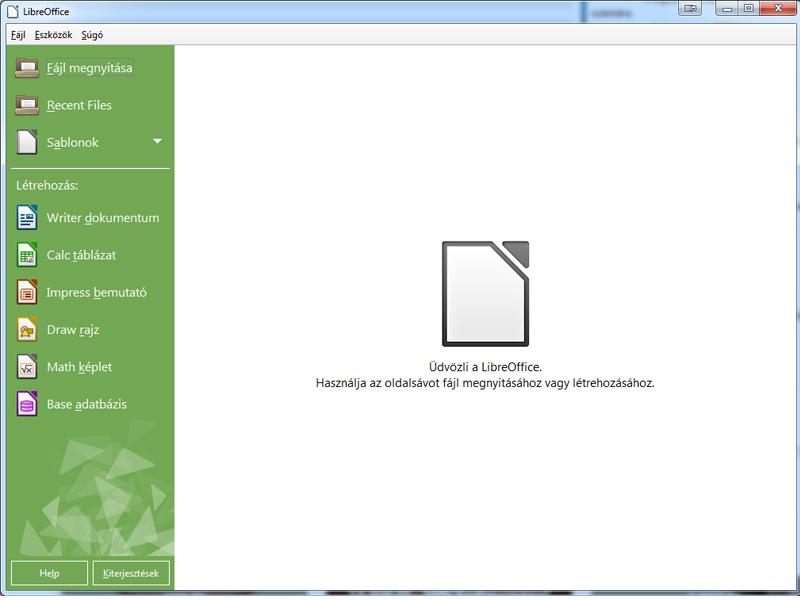This screenshot has height=600, width=800.
Task: Click the Fájl megnyitása folder icon
Action: click(27, 68)
